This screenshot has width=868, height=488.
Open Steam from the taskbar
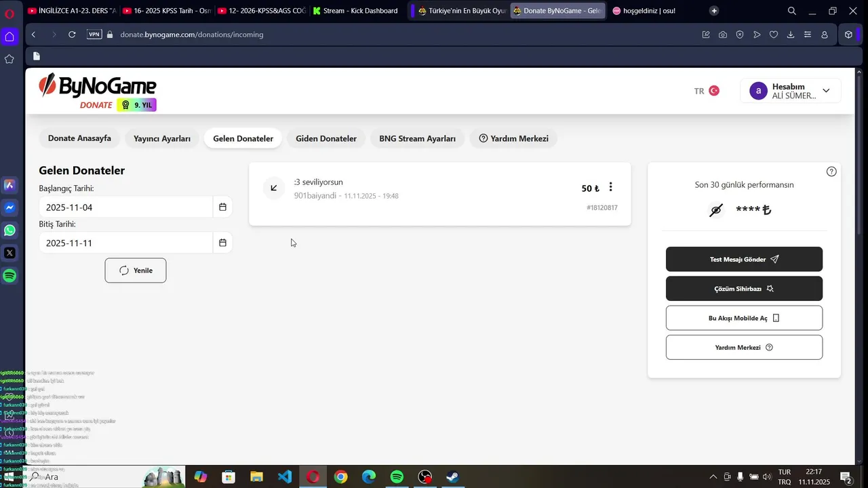point(452,477)
